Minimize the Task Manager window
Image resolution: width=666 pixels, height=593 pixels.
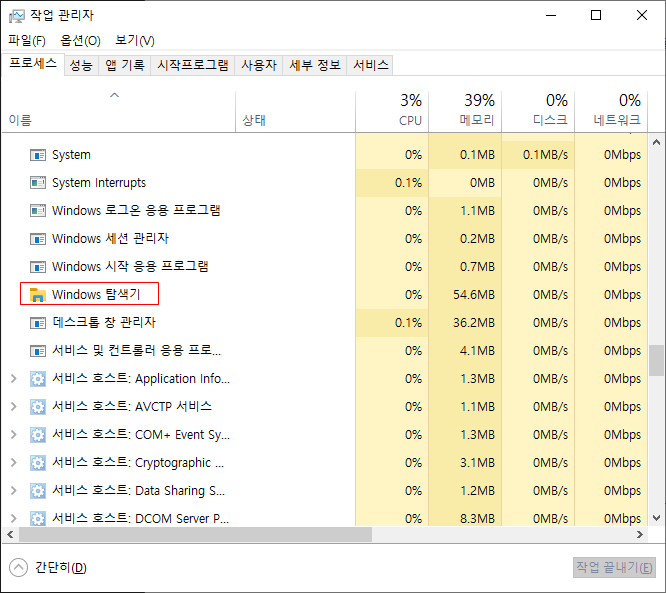pos(551,16)
